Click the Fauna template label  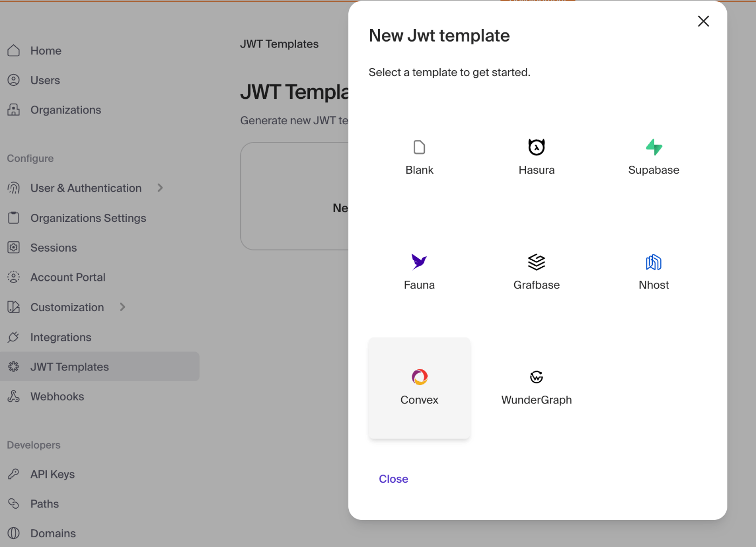pos(420,285)
